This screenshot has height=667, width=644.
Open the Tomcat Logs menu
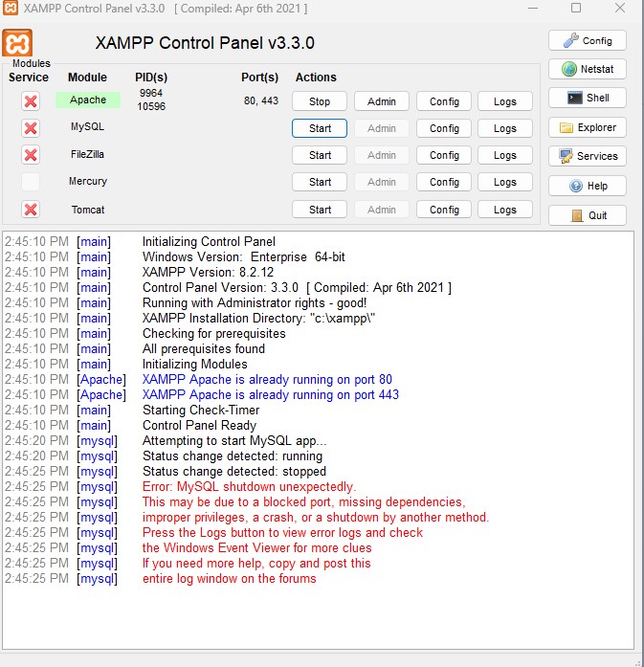(x=505, y=210)
